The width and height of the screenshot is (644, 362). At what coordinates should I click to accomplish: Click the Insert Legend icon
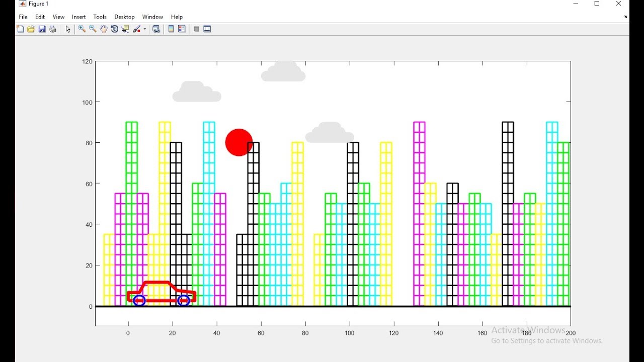(x=182, y=29)
